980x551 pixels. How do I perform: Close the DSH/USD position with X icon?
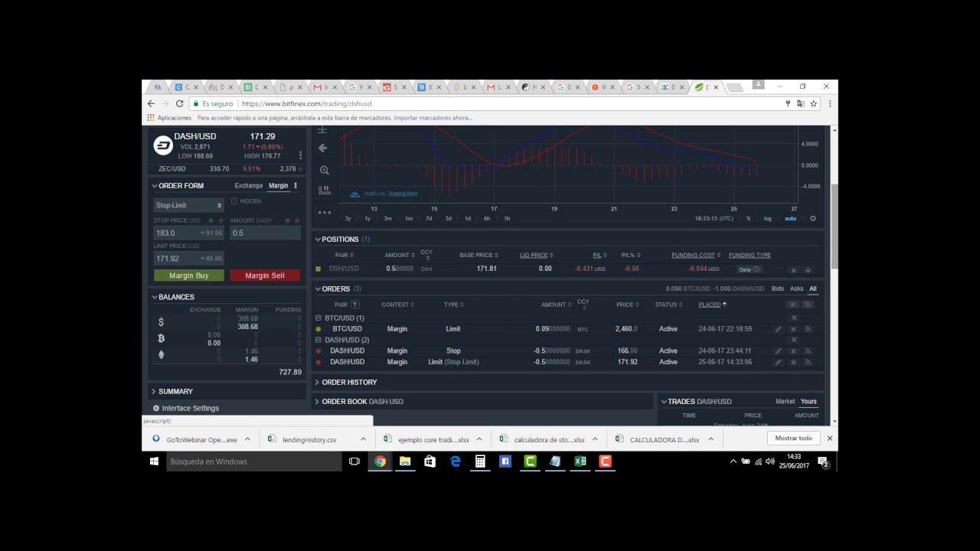point(793,269)
